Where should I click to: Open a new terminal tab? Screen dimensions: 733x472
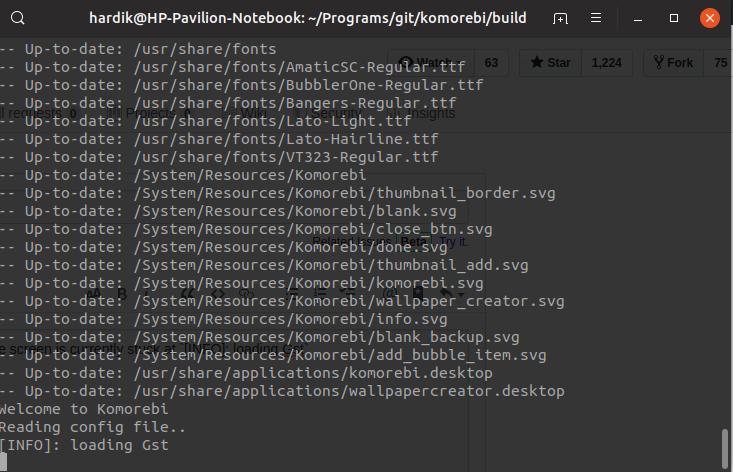pyautogui.click(x=560, y=18)
